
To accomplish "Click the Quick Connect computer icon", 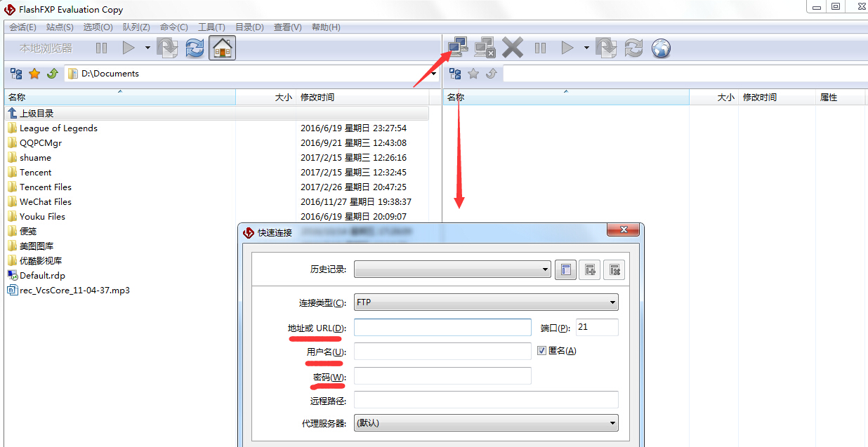I will pyautogui.click(x=457, y=48).
